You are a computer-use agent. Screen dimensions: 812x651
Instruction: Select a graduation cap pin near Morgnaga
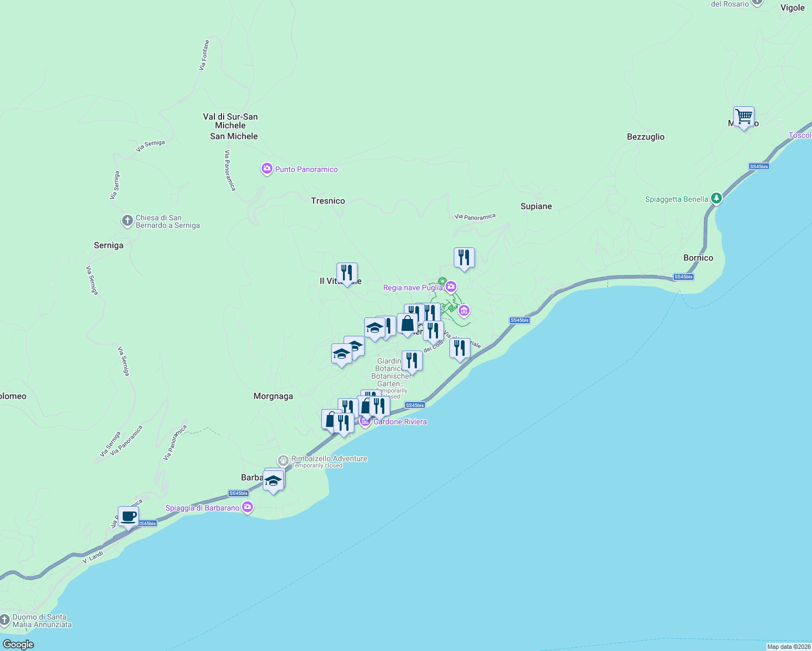point(341,355)
